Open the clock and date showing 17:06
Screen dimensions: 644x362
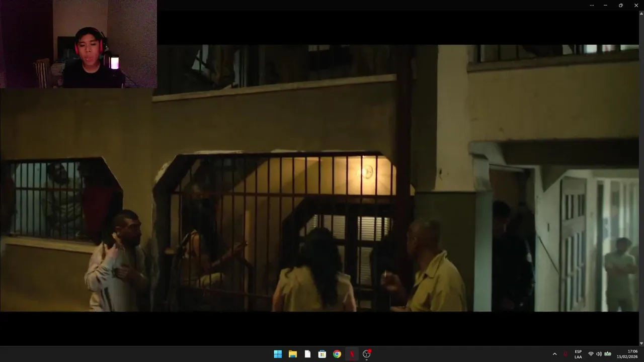tap(628, 354)
